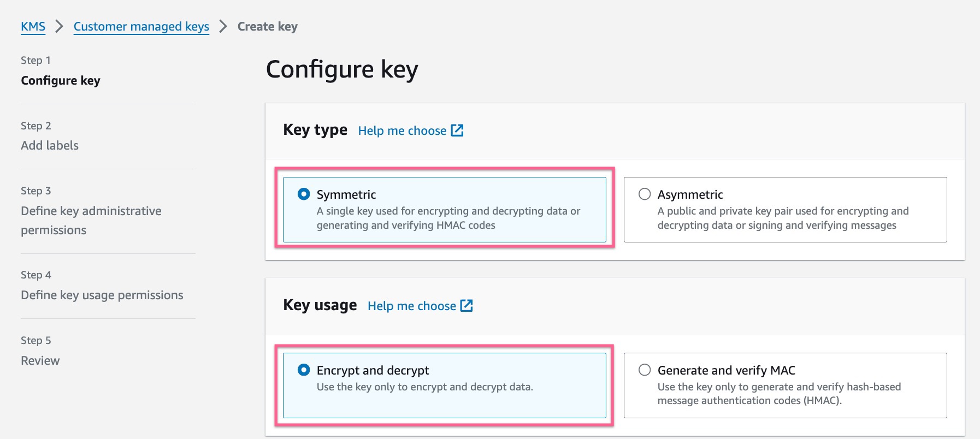Click the Create key breadcrumb item
The height and width of the screenshot is (439, 980).
tap(268, 26)
